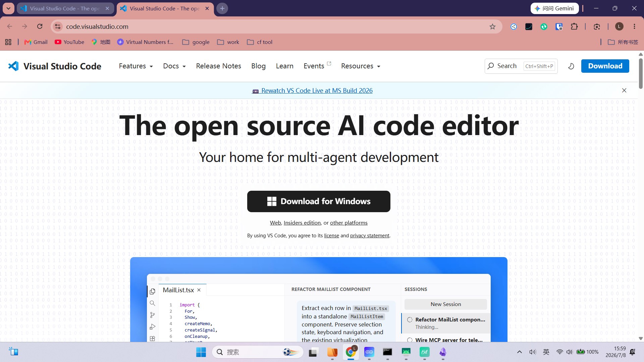Open the Web version link
Image resolution: width=644 pixels, height=362 pixels.
[x=275, y=223]
